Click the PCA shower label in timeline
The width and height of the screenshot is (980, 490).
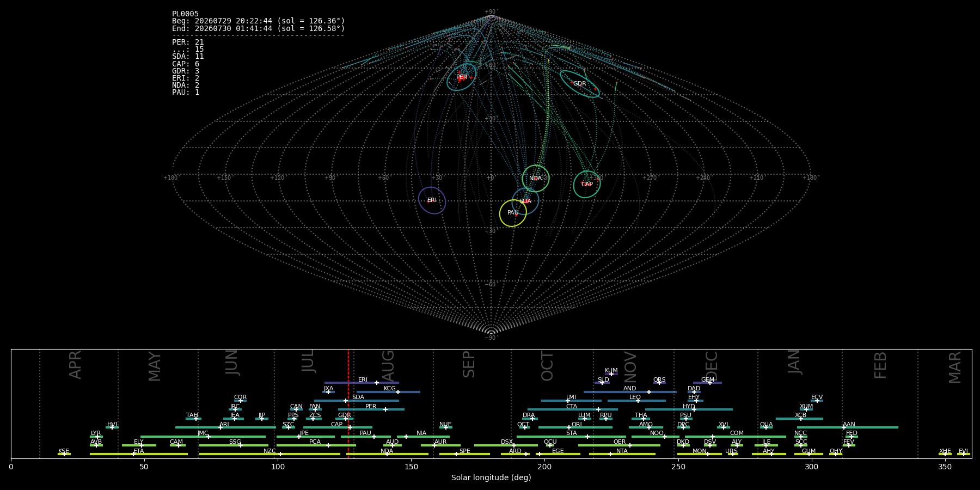315,442
